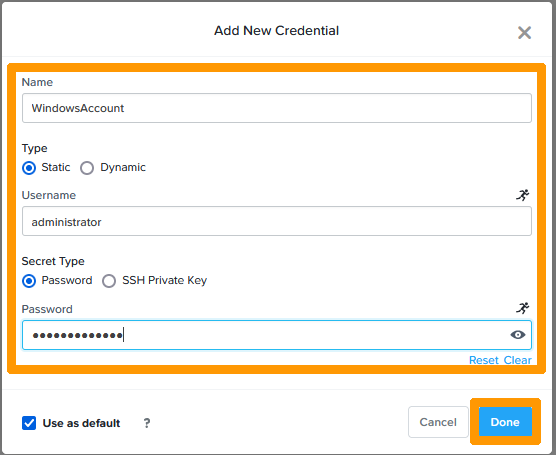Click the Reset link below password

(x=484, y=360)
